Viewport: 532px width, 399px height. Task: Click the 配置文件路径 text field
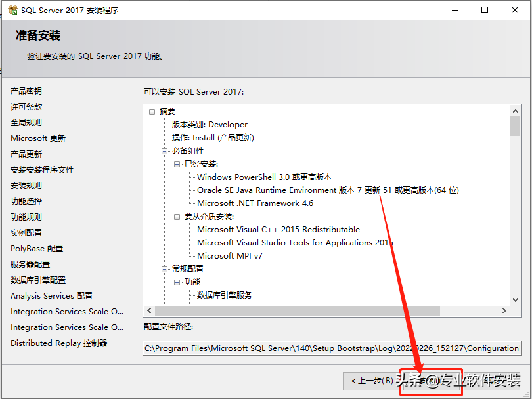332,348
